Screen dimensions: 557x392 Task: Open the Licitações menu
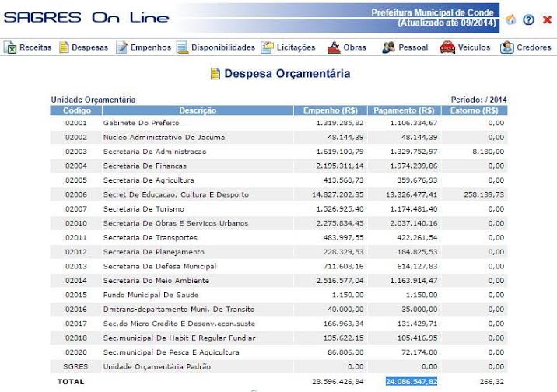tap(296, 47)
